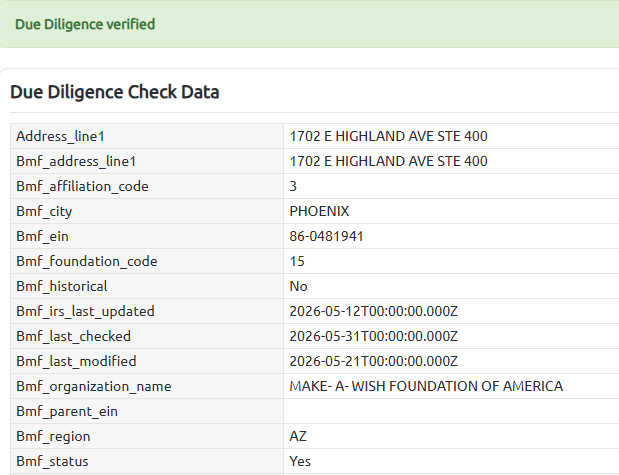Click the 'Bmf_ein' label
Viewport: 619px width, 475px height.
[42, 236]
